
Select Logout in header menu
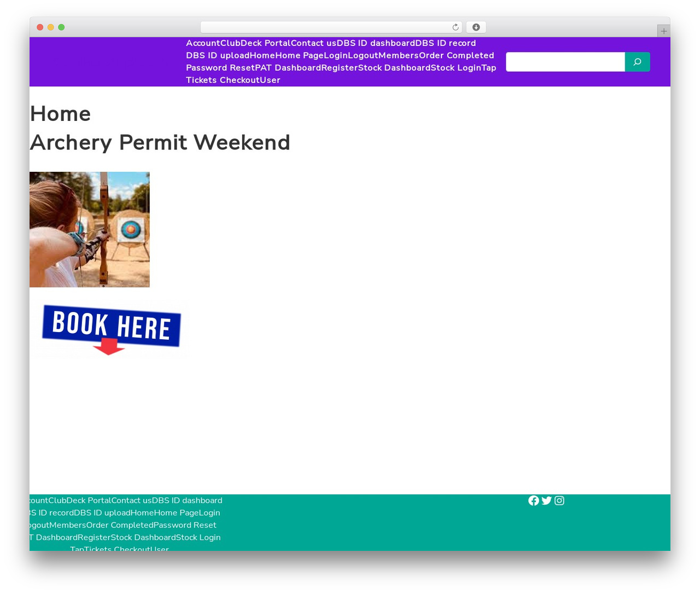coord(363,55)
